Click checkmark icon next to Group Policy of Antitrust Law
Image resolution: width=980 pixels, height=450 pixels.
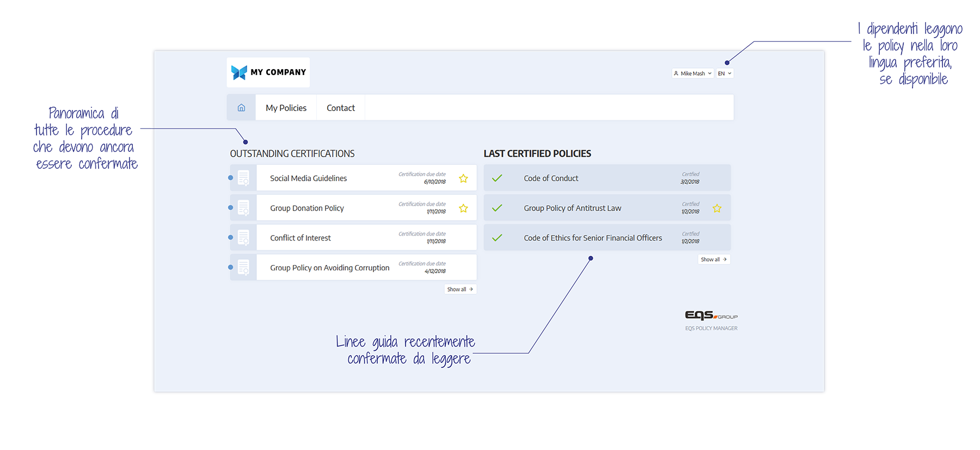497,208
